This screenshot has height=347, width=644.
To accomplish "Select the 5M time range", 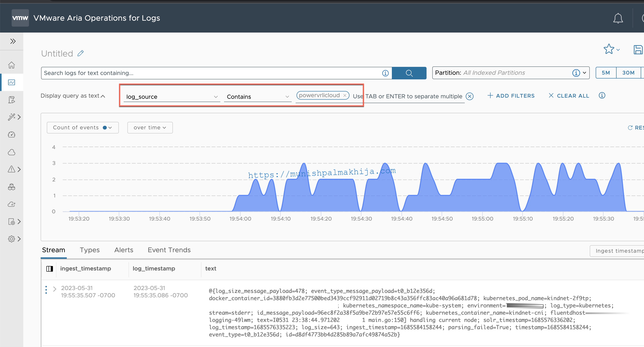I will coord(606,73).
